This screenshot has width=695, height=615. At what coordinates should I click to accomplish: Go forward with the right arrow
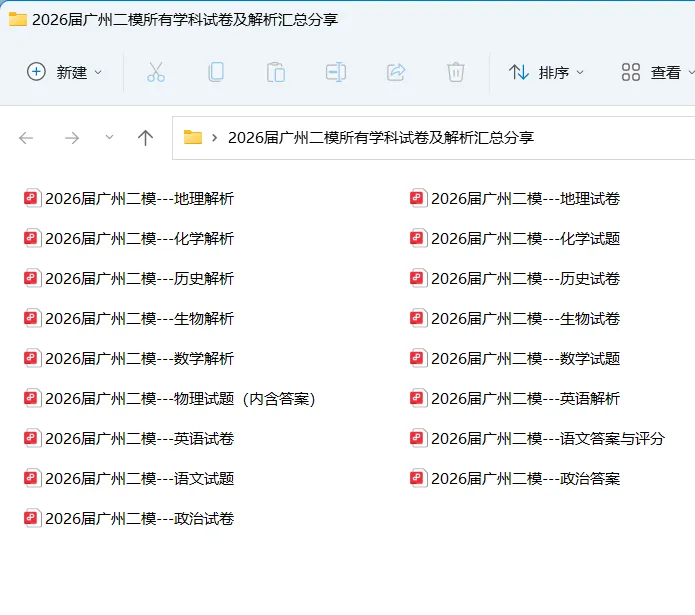coord(71,138)
